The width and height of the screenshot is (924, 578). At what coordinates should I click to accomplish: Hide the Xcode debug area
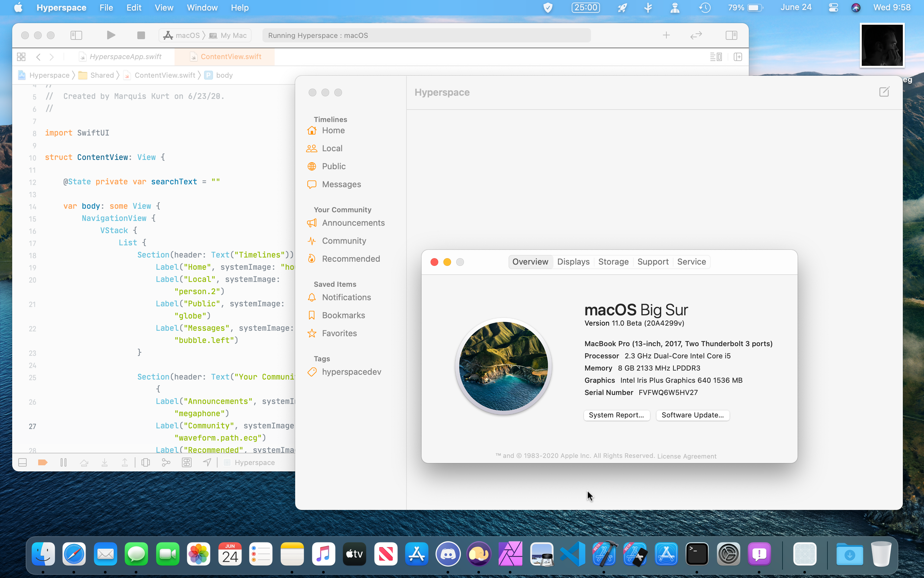click(x=22, y=462)
